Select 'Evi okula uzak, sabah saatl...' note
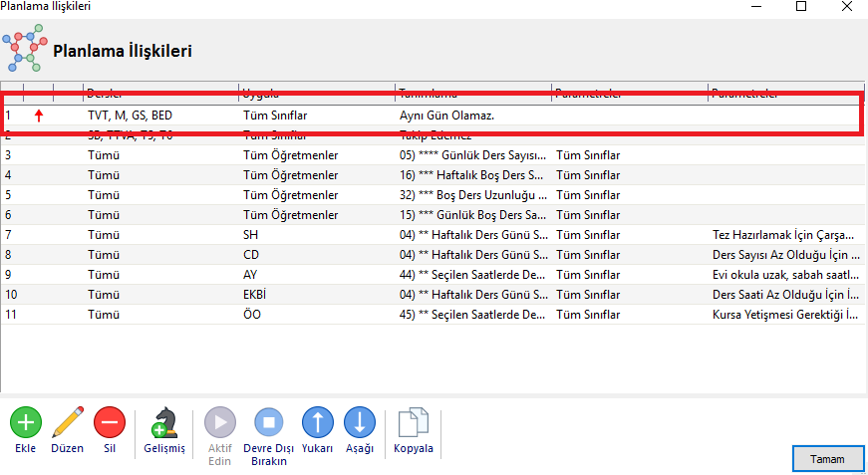Screen dimensions: 868x475 click(786, 275)
